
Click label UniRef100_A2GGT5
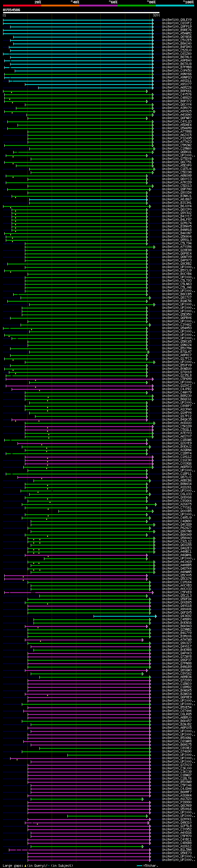177,504
